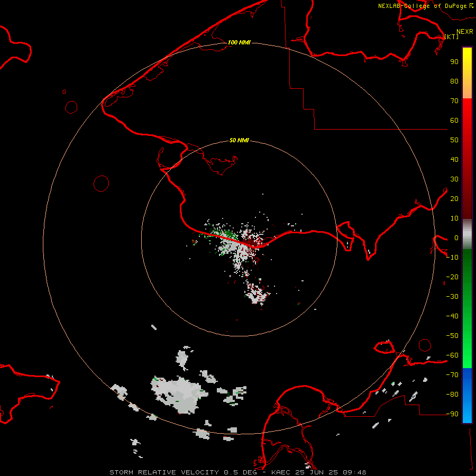Click the -80 scale value
The image size is (476, 476).
[452, 395]
